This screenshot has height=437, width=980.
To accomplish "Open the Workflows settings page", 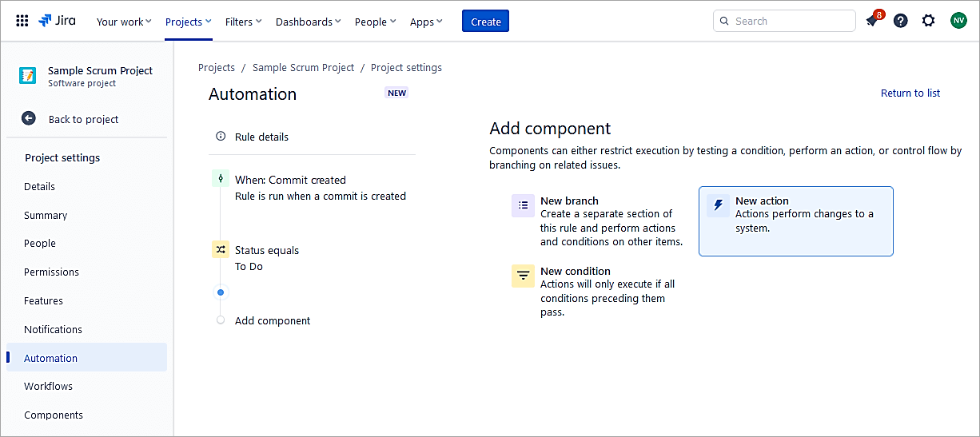I will pyautogui.click(x=48, y=387).
